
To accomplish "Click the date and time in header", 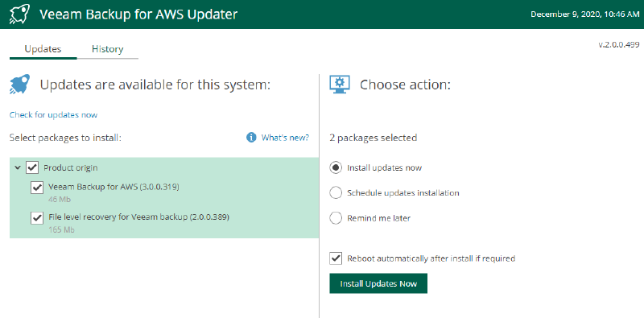I will coord(584,14).
